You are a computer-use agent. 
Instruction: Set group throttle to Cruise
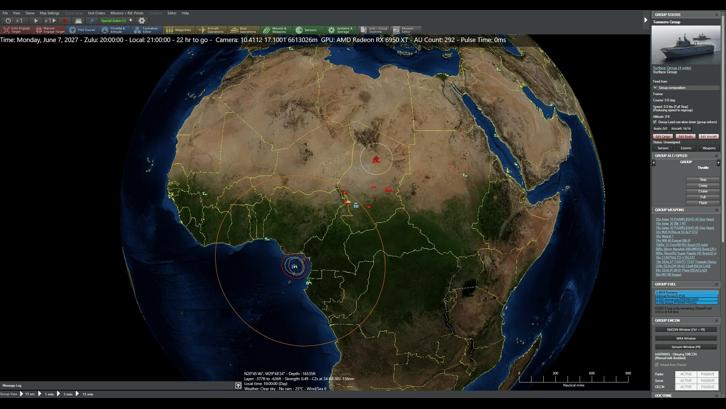click(703, 191)
